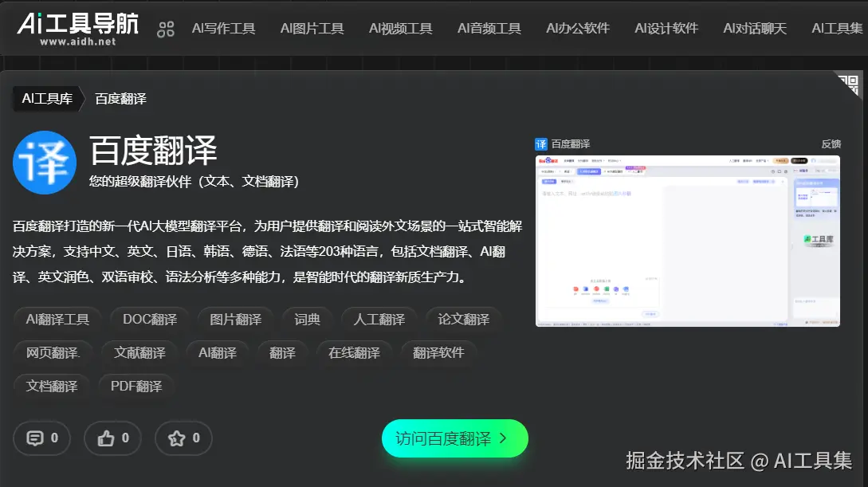868x487 pixels.
Task: Open the AI工具导航 site logo
Action: [77, 29]
